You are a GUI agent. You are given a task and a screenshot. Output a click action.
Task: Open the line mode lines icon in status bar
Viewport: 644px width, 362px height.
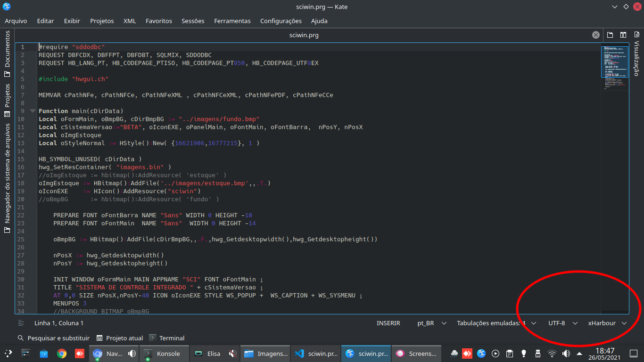coord(21,323)
